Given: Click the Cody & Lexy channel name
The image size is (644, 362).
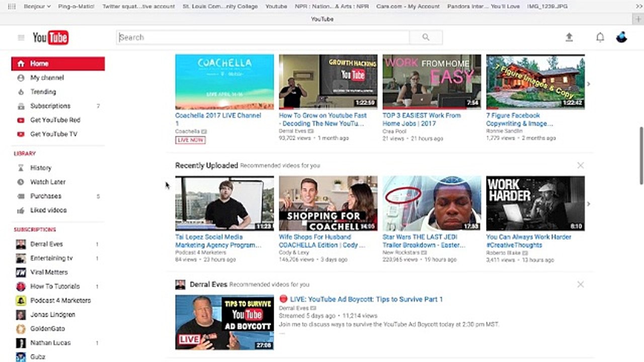Looking at the screenshot, I should [x=294, y=253].
